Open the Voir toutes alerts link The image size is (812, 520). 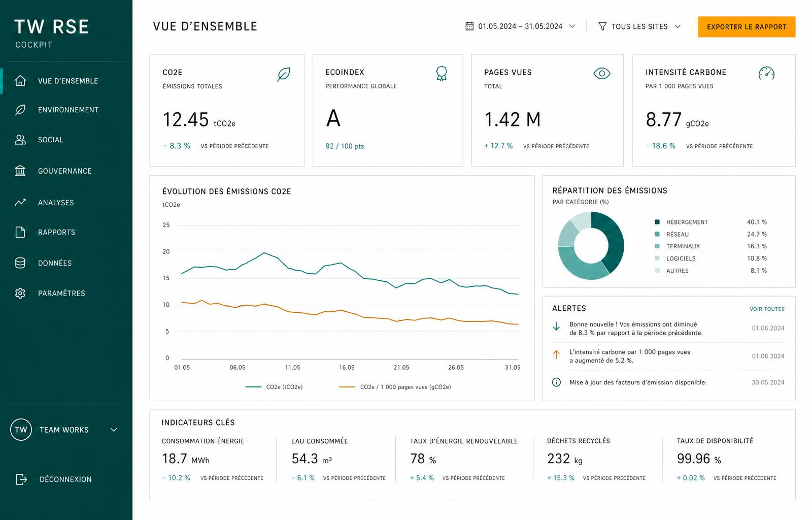[767, 309]
